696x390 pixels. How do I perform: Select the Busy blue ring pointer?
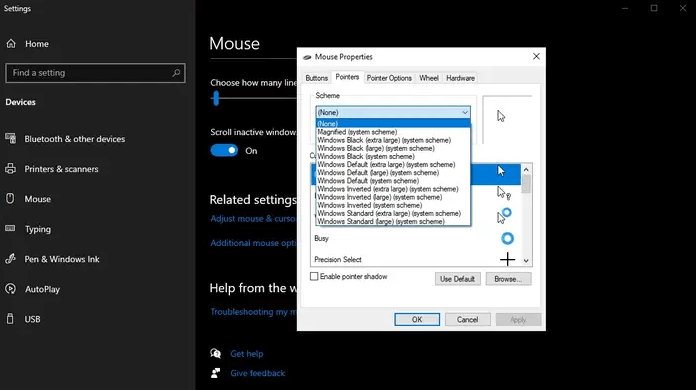[507, 238]
